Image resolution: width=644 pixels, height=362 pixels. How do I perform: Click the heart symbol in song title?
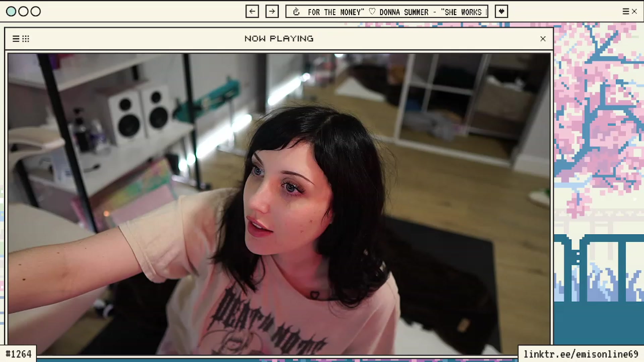[372, 12]
